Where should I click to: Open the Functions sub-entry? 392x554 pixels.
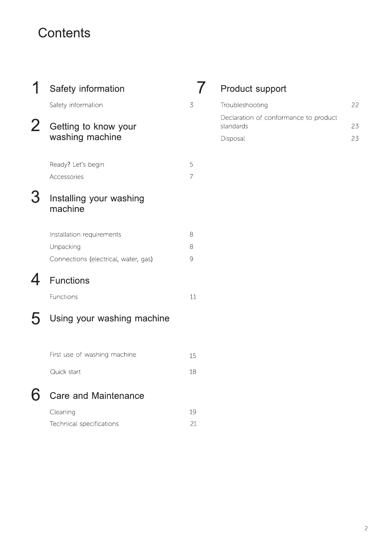point(64,297)
